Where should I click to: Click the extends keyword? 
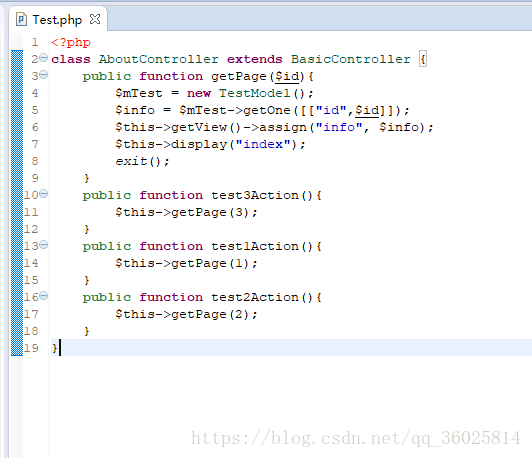[254, 59]
